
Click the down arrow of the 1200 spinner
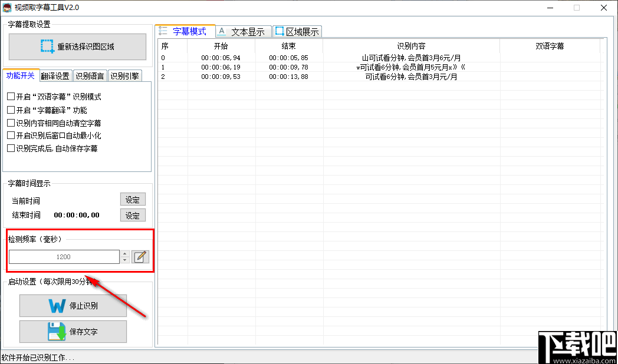pos(125,259)
